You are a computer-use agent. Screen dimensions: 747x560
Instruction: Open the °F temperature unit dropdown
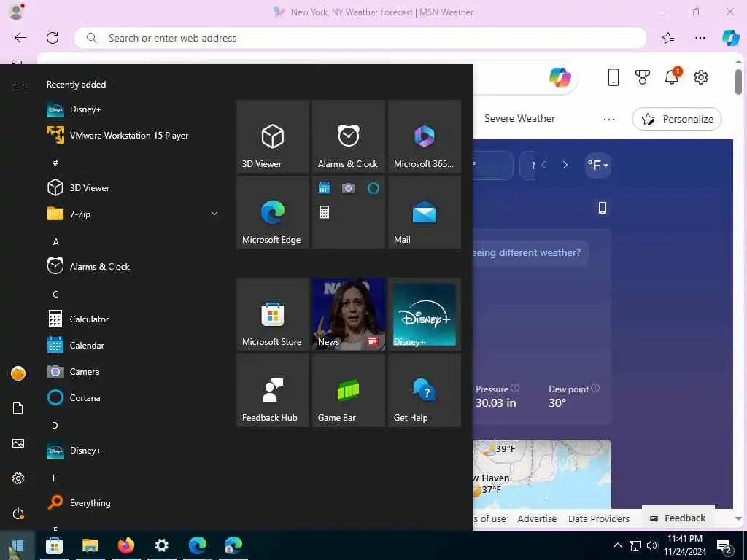tap(598, 166)
